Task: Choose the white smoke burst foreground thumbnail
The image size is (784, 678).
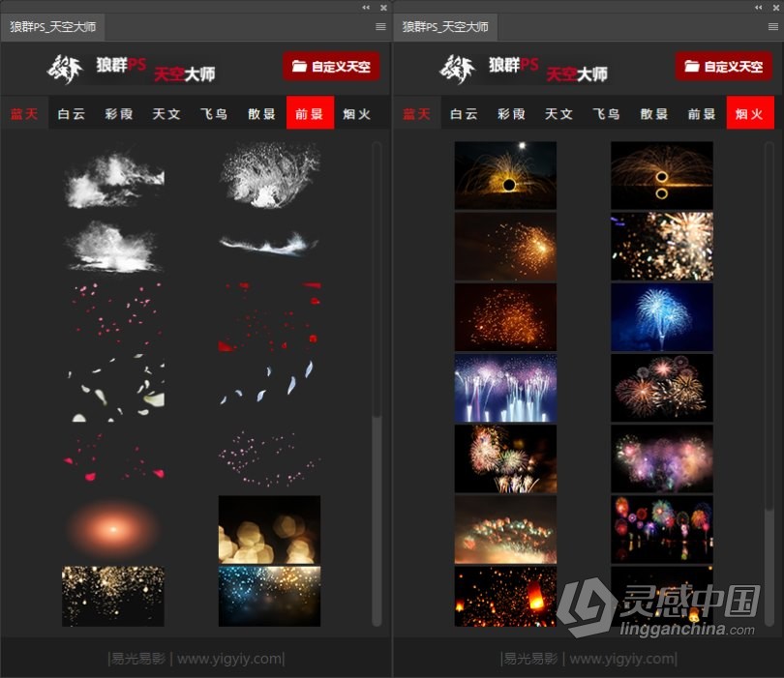Action: click(x=113, y=247)
